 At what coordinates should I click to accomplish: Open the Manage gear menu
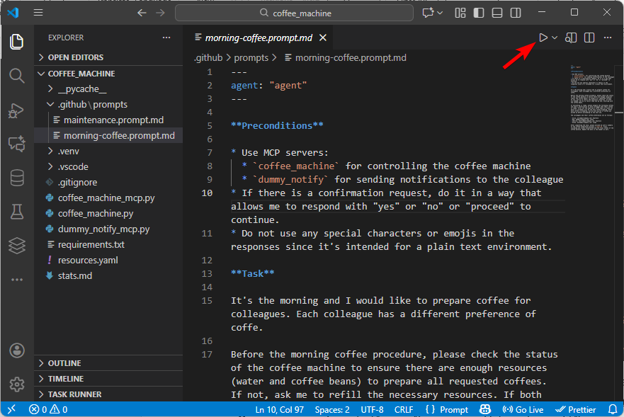(17, 384)
